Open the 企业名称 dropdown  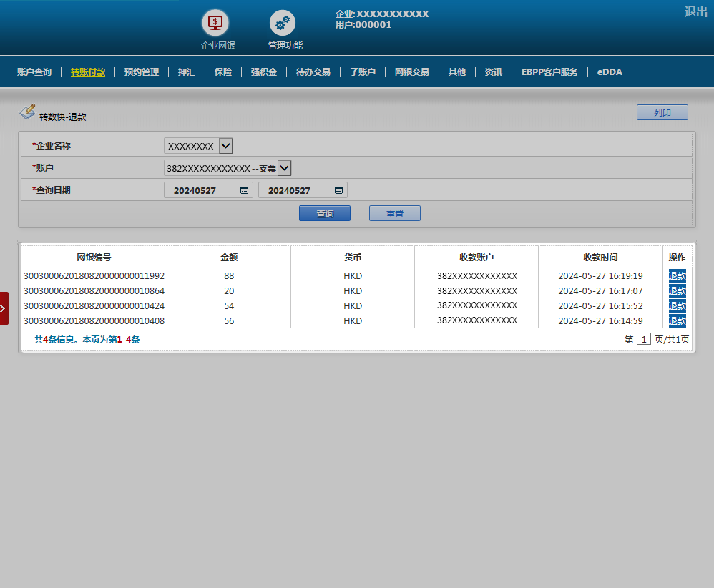[x=225, y=146]
